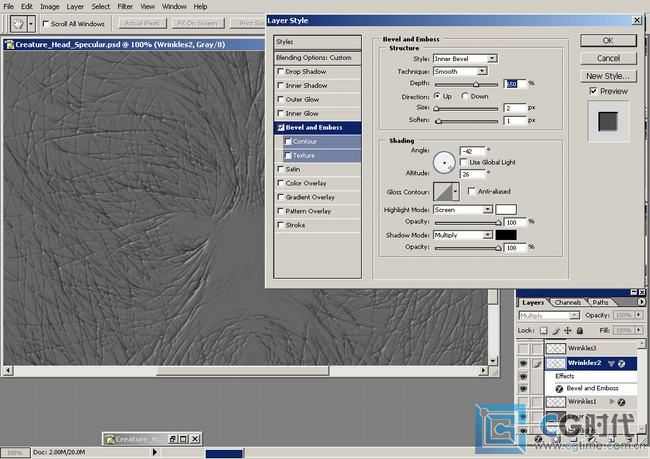Click the layer style icon on Wrinkles1 layer
The height and width of the screenshot is (459, 650).
[621, 402]
